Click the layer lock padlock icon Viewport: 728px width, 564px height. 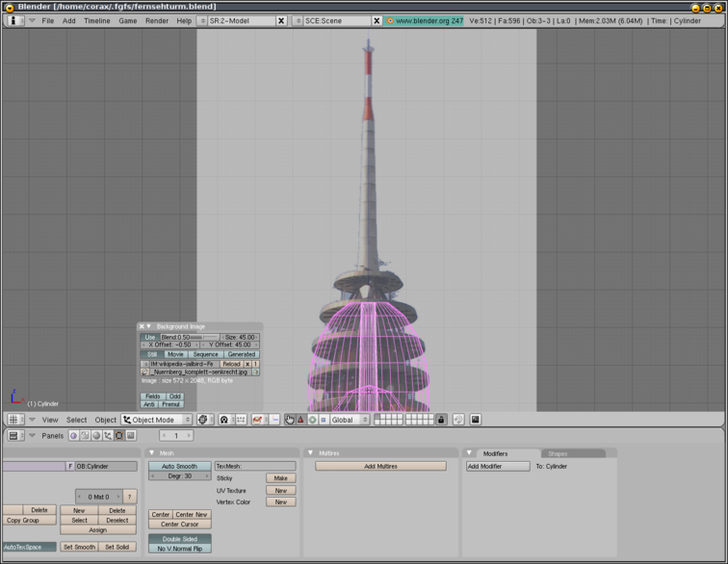pos(441,420)
